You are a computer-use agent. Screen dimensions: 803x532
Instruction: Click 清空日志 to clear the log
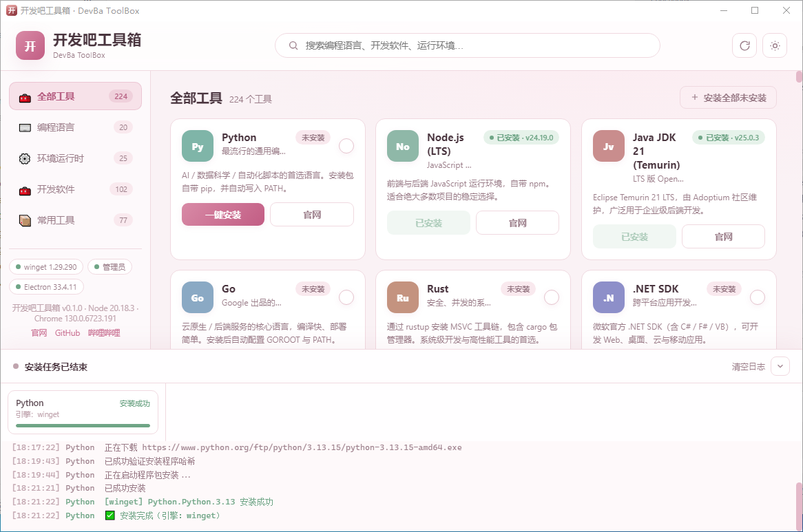tap(748, 367)
